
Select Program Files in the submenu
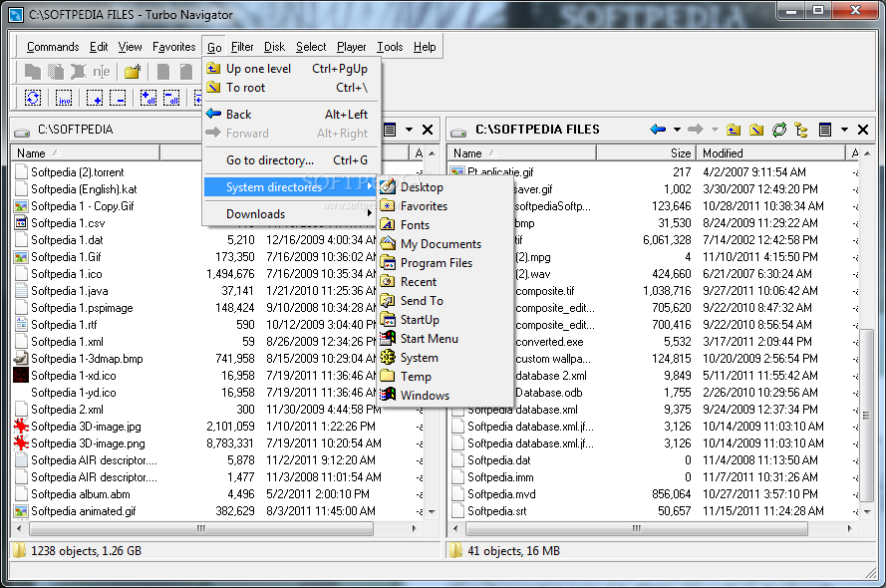pos(445,263)
